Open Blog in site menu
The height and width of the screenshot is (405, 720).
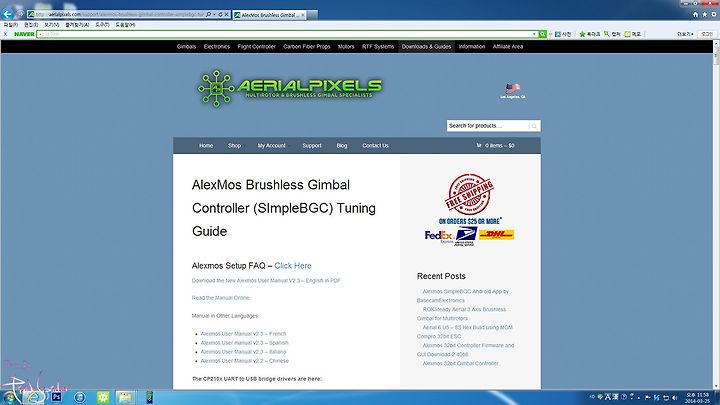click(342, 145)
